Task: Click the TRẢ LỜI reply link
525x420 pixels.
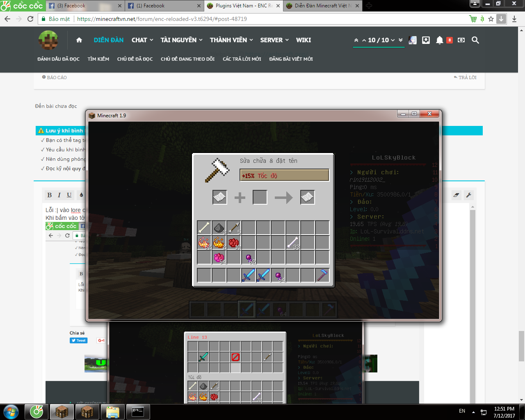Action: [465, 78]
